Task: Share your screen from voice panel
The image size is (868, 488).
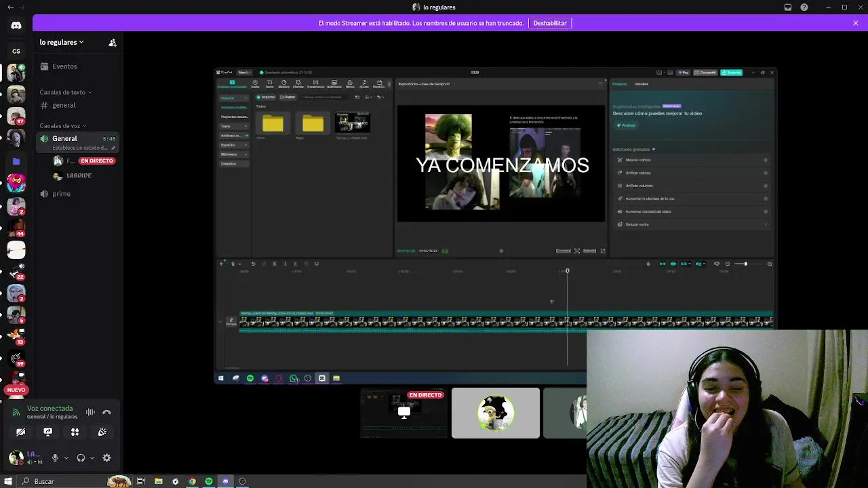Action: [x=47, y=432]
